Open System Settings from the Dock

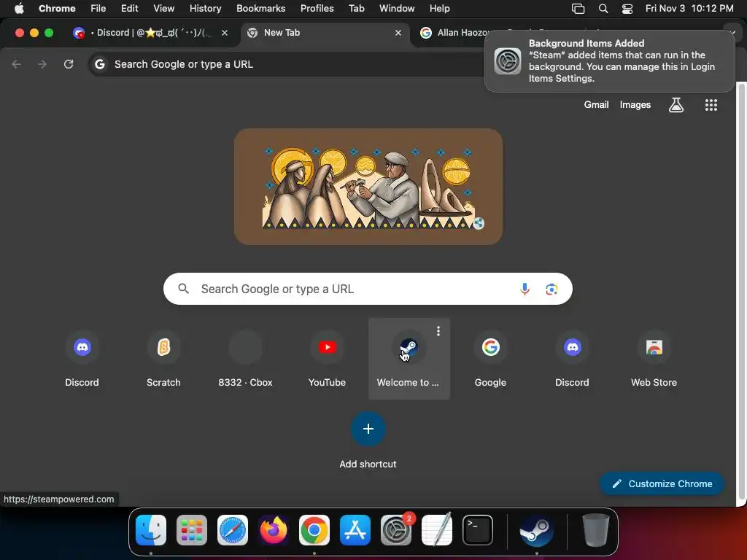coord(396,530)
